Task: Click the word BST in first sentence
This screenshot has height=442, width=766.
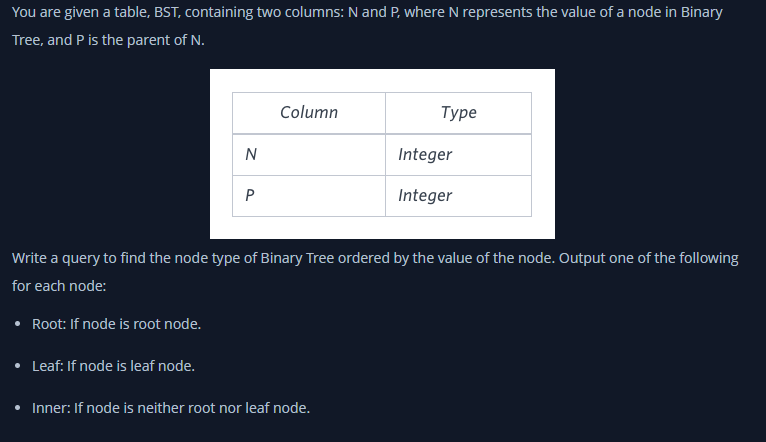Action: tap(167, 12)
